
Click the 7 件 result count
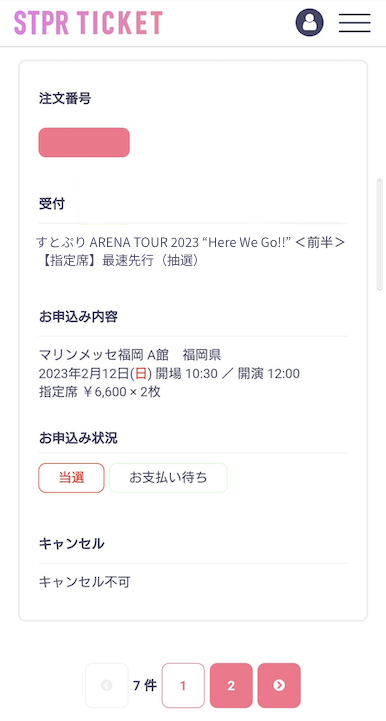(145, 686)
